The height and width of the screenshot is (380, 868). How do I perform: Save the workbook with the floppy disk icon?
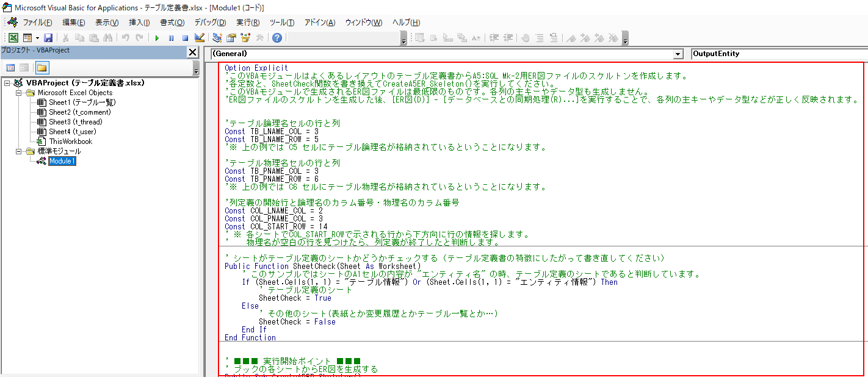pos(48,38)
